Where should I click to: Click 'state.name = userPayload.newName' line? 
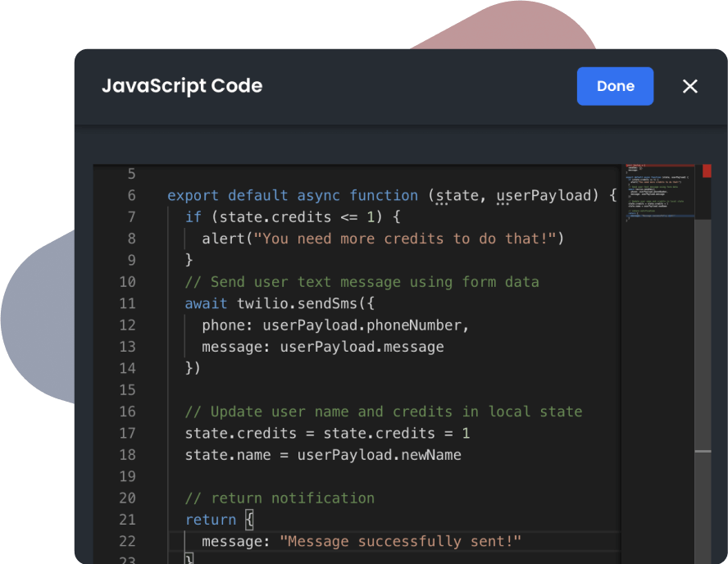pos(323,455)
